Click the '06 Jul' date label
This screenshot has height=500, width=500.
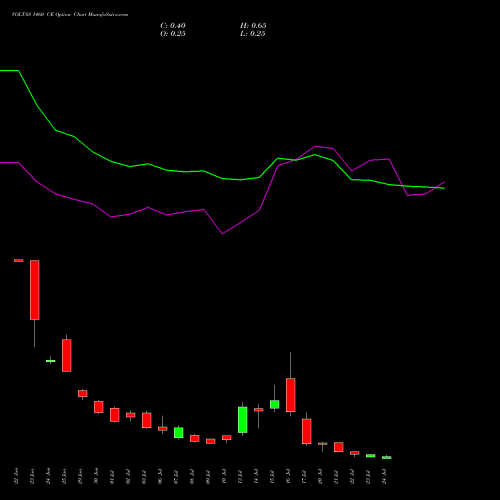coord(160,476)
